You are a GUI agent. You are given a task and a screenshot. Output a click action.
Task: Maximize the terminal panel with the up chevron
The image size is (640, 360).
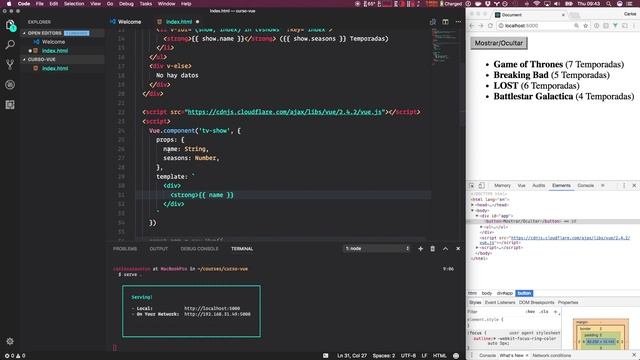point(445,249)
